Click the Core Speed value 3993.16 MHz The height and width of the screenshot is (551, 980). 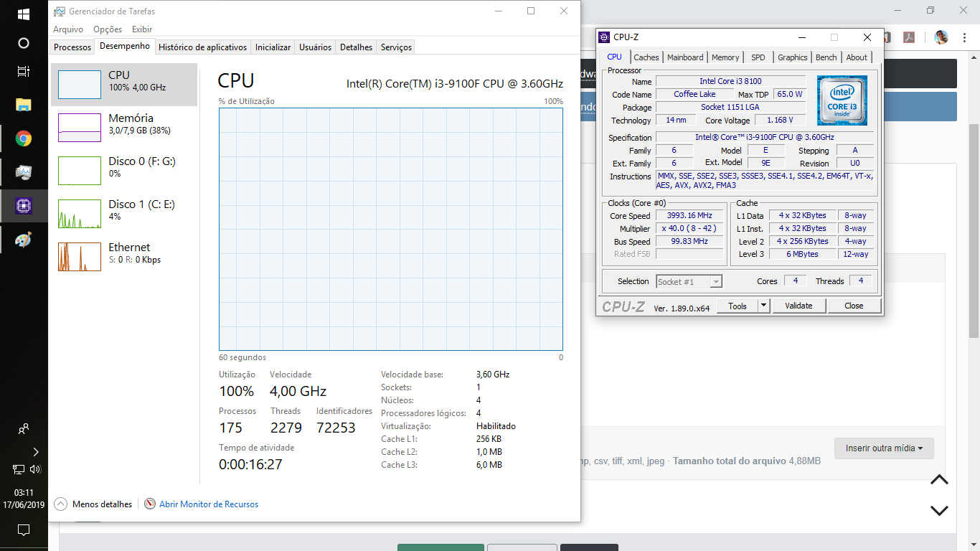click(689, 216)
